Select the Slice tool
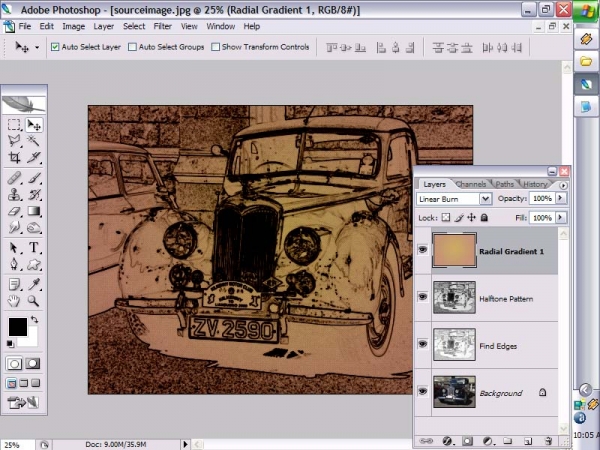The height and width of the screenshot is (450, 600). point(34,157)
